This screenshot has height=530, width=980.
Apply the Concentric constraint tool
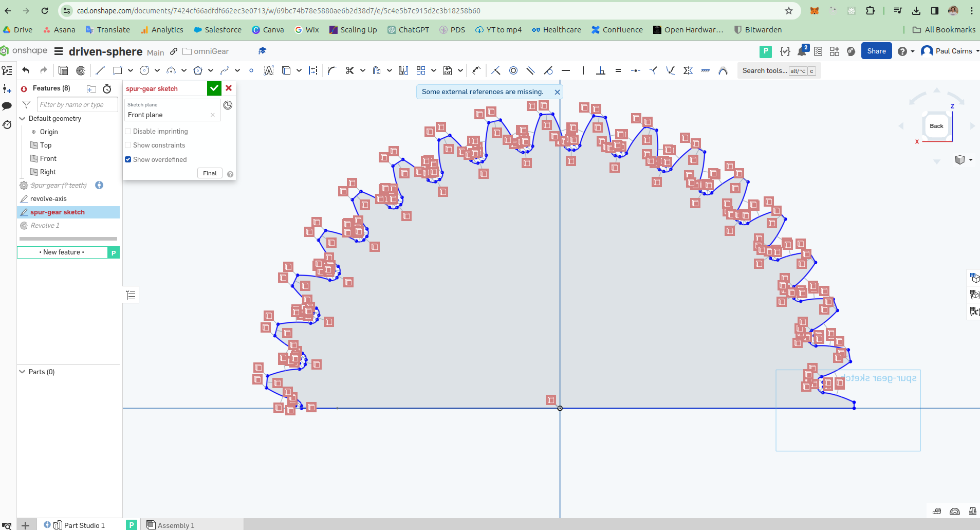[x=513, y=70]
